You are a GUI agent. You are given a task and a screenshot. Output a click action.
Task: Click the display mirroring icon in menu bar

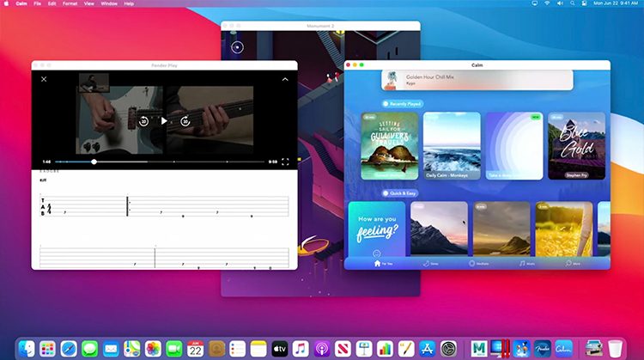click(x=534, y=3)
